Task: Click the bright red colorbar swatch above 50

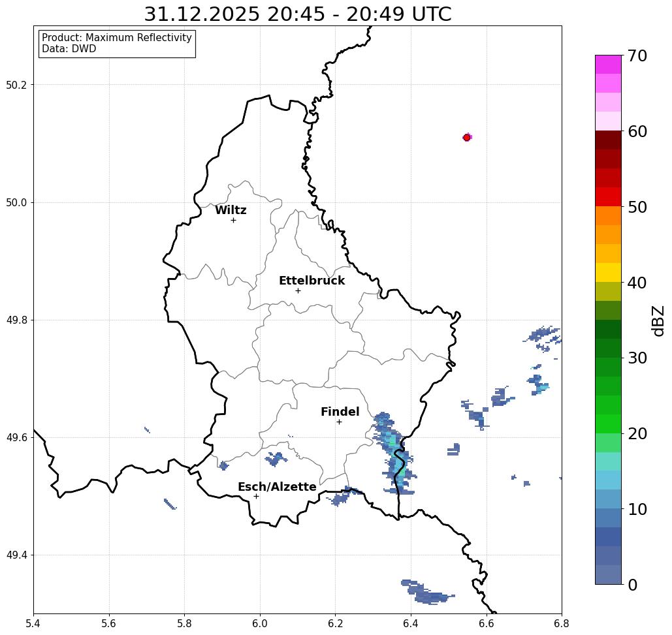Action: (608, 197)
